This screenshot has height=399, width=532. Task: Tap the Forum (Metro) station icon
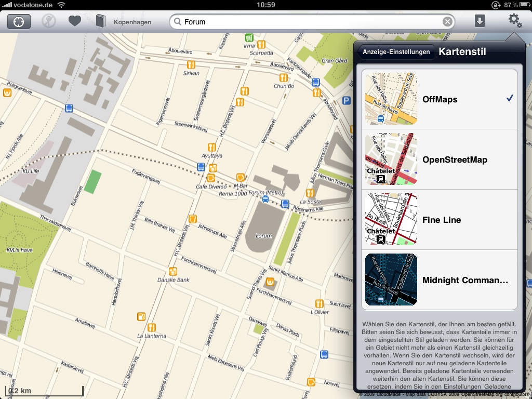[x=265, y=198]
